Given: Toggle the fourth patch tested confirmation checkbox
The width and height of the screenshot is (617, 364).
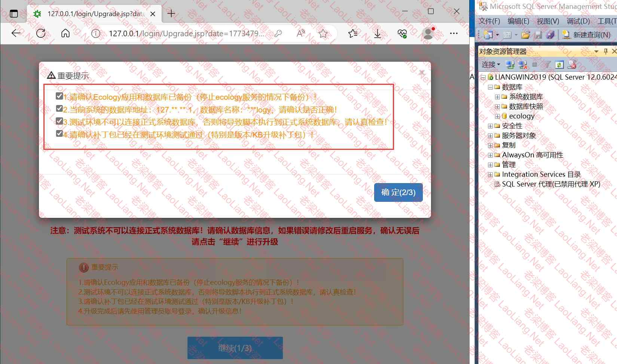Looking at the screenshot, I should 59,134.
